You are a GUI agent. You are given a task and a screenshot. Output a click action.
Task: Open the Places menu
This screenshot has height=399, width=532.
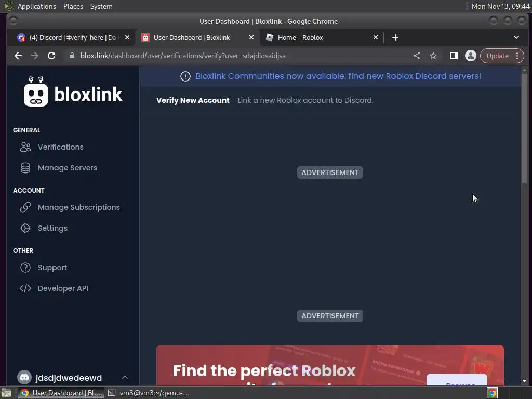pyautogui.click(x=73, y=6)
